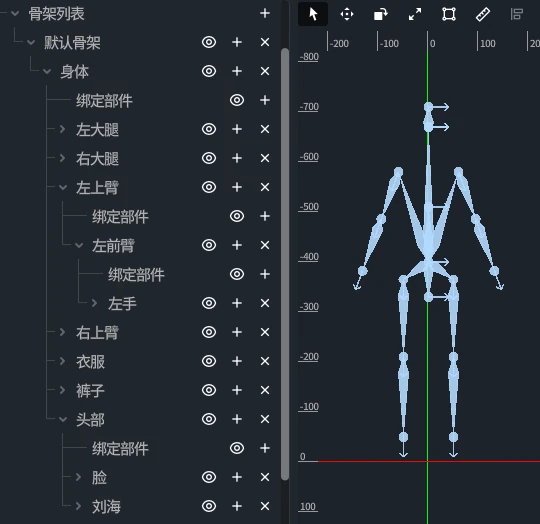This screenshot has width=540, height=524.
Task: Select 绑定部件 under 左前臂
Action: pos(136,275)
